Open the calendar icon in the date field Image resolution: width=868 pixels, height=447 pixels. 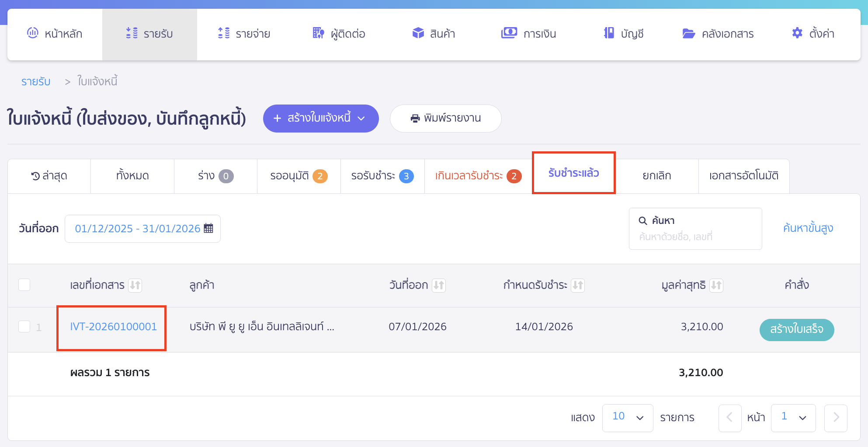pos(210,228)
